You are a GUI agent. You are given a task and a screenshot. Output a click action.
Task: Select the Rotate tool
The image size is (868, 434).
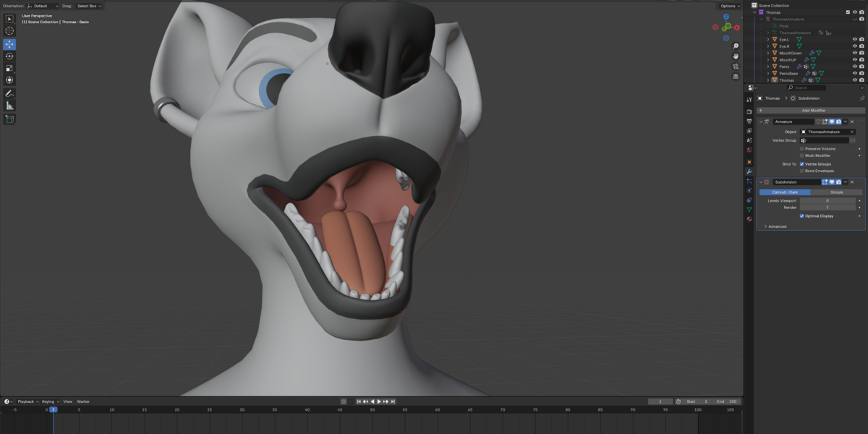tap(9, 56)
